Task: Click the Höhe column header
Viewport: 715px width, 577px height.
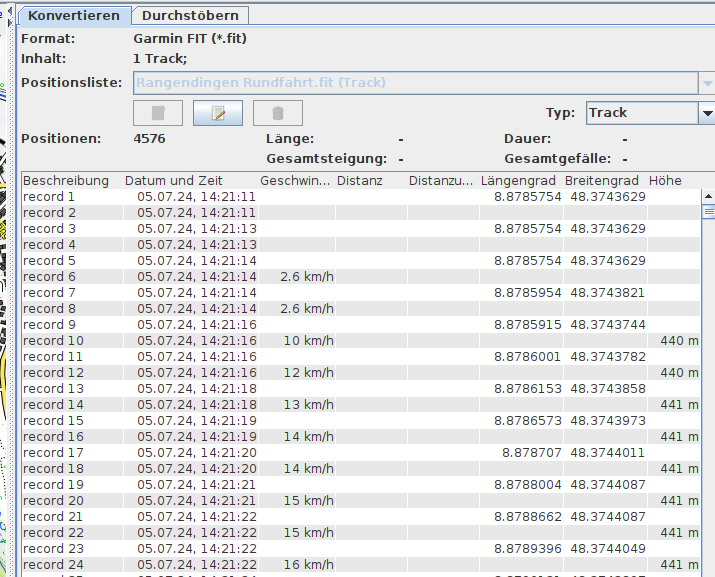Action: [x=665, y=181]
